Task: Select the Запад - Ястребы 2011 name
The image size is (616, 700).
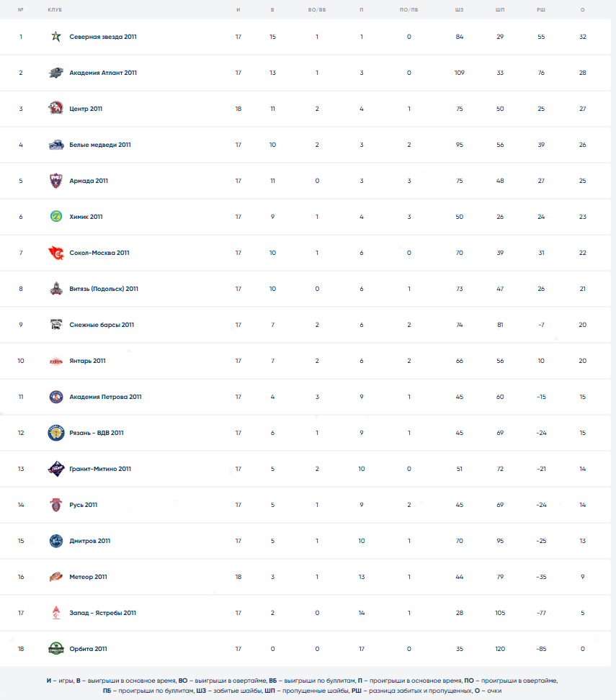Action: click(x=102, y=613)
